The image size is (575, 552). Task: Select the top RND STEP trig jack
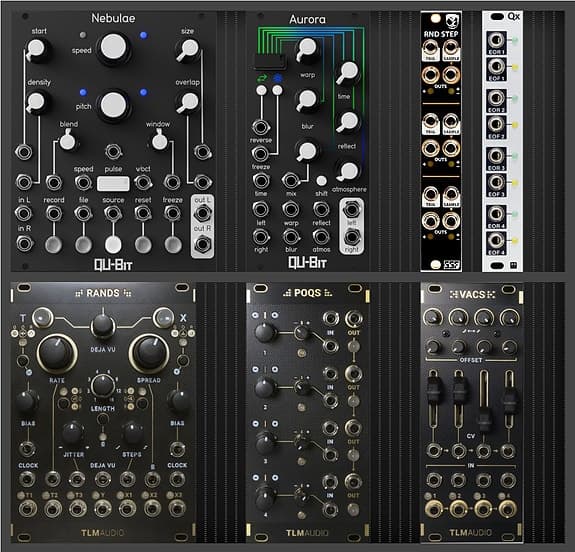point(431,48)
